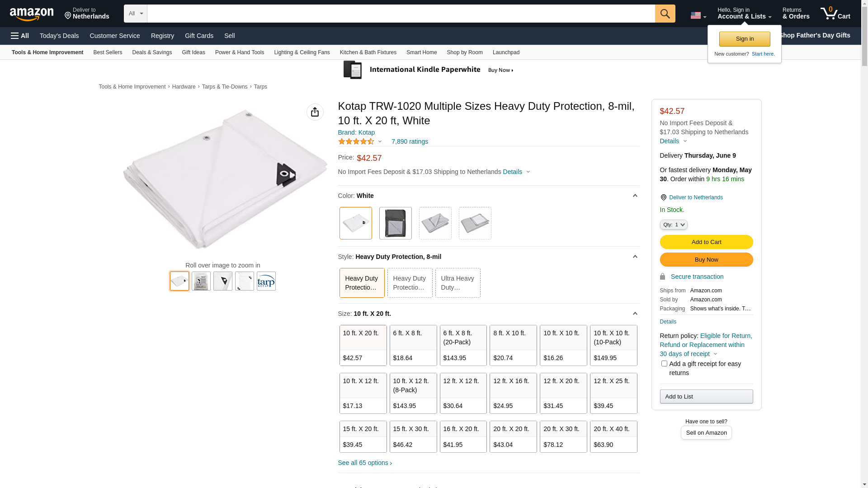This screenshot has width=868, height=488.
Task: Select the black tarp color swatch
Action: 396,223
